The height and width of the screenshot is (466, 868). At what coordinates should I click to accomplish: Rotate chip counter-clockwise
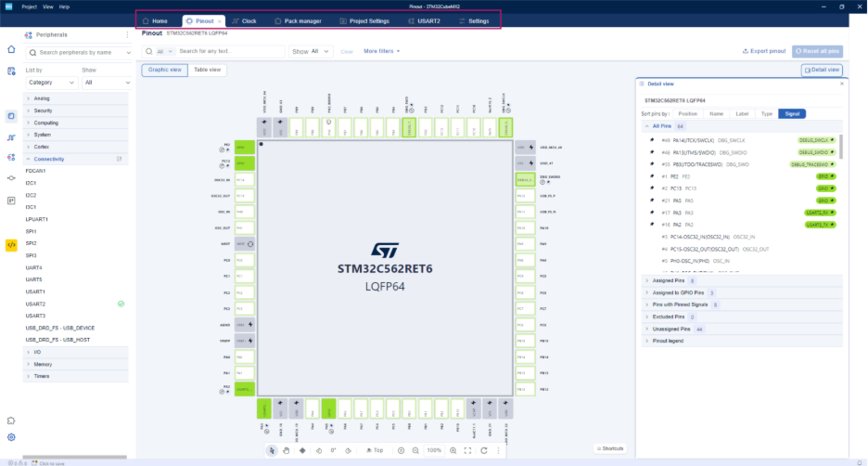click(319, 450)
